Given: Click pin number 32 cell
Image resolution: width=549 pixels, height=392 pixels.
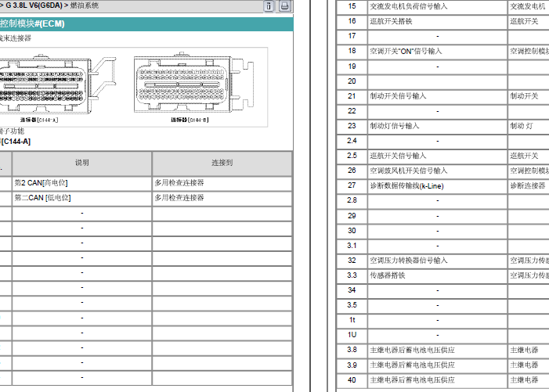Looking at the screenshot, I should click(x=352, y=261).
